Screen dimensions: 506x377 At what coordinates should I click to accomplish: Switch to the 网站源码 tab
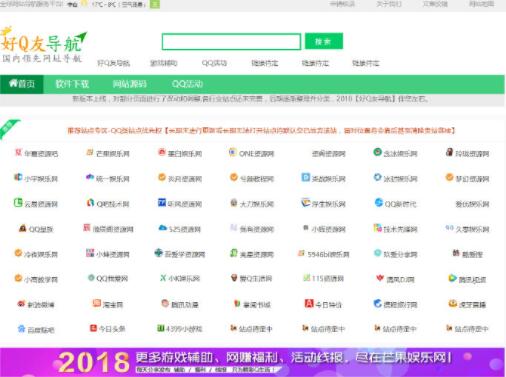pyautogui.click(x=129, y=84)
